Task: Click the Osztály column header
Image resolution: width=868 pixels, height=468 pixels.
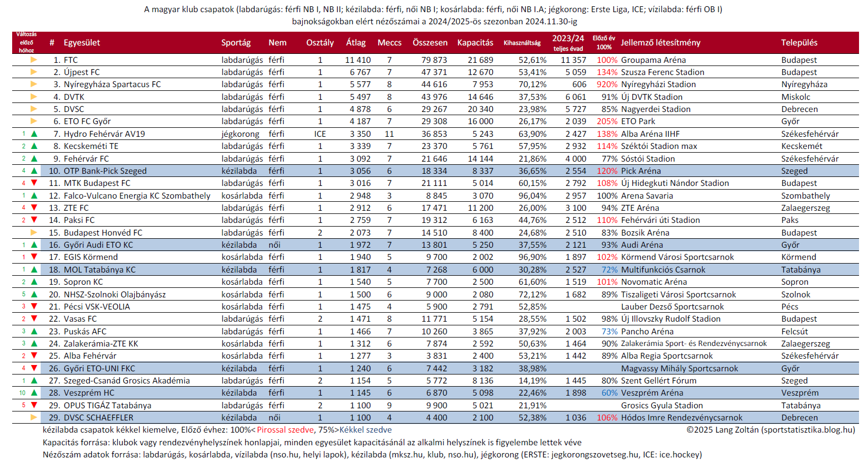Action: tap(320, 43)
